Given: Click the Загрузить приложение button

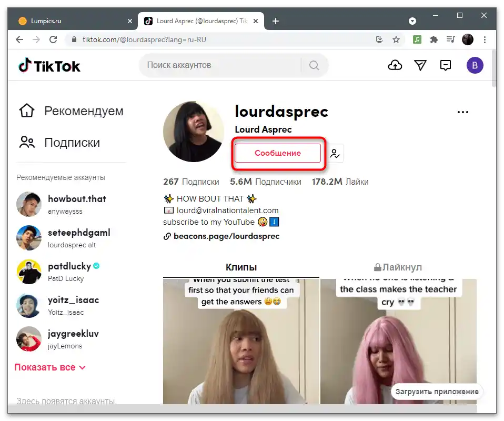Looking at the screenshot, I should click(437, 392).
